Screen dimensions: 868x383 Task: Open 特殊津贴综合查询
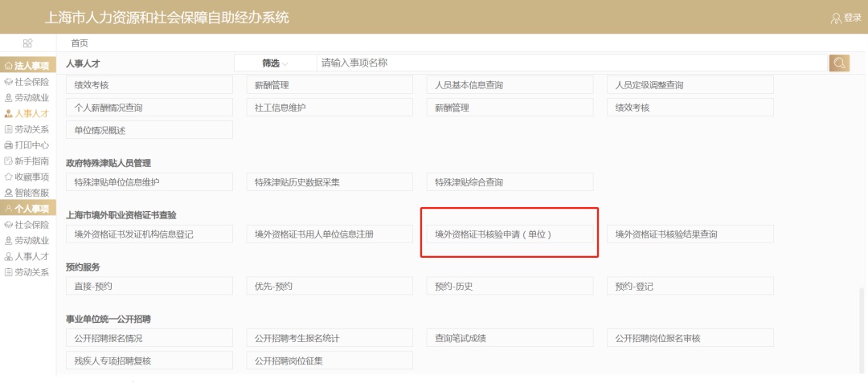[510, 182]
